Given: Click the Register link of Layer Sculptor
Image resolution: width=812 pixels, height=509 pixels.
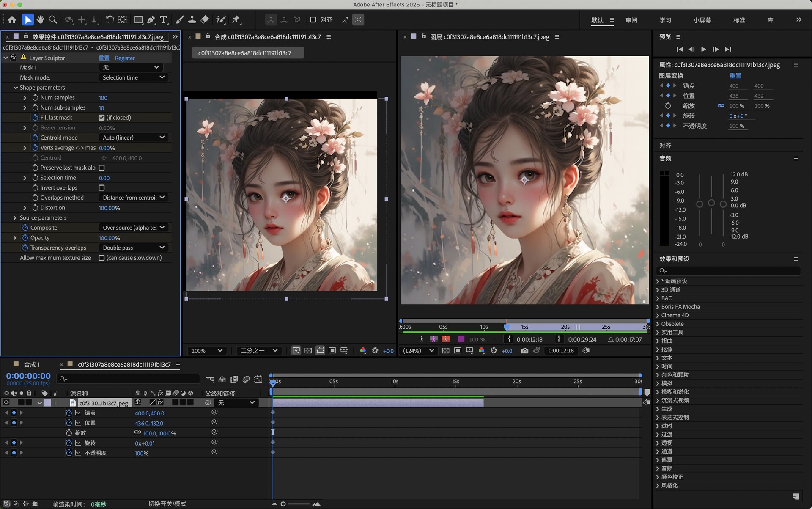Looking at the screenshot, I should point(125,58).
